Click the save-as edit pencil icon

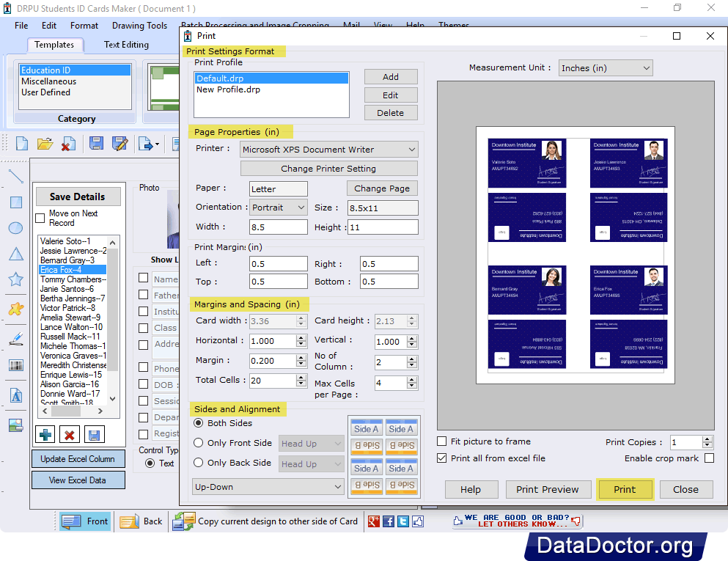pos(120,144)
